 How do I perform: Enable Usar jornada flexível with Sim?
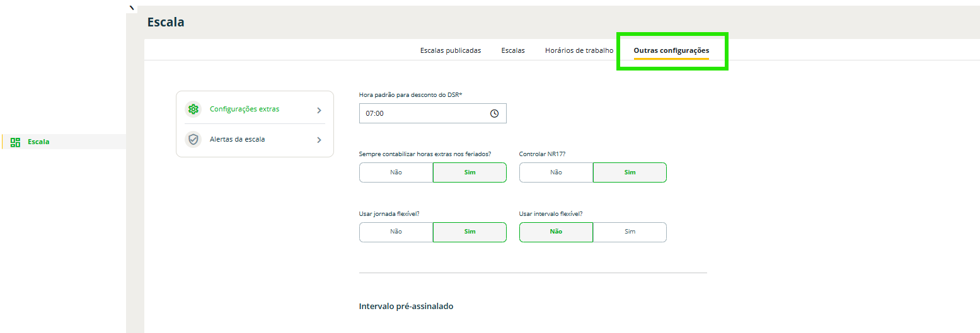470,232
